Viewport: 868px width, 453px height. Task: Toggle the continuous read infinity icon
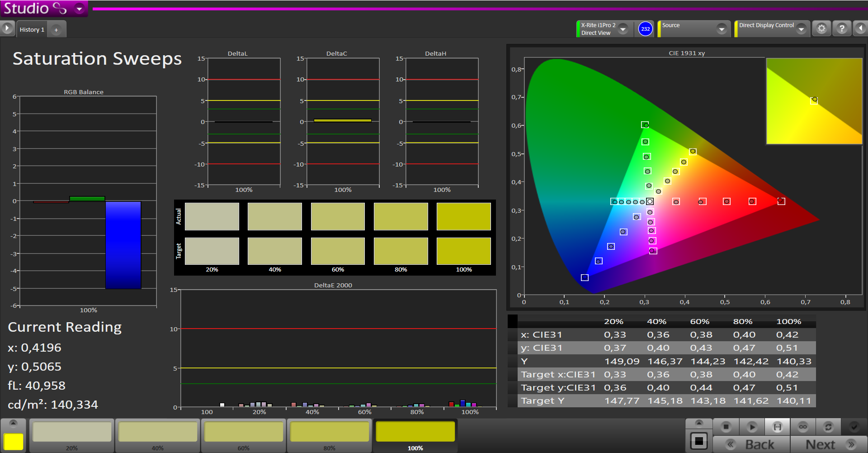click(803, 427)
